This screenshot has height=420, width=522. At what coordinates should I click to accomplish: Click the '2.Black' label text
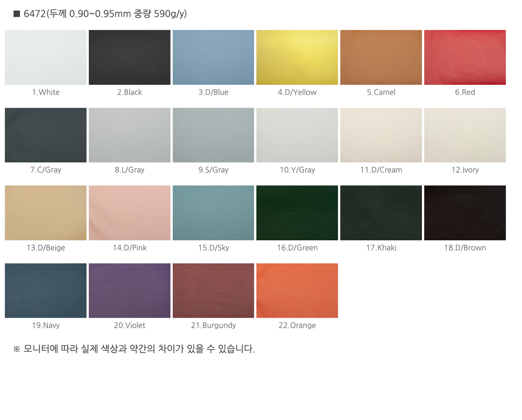(130, 92)
